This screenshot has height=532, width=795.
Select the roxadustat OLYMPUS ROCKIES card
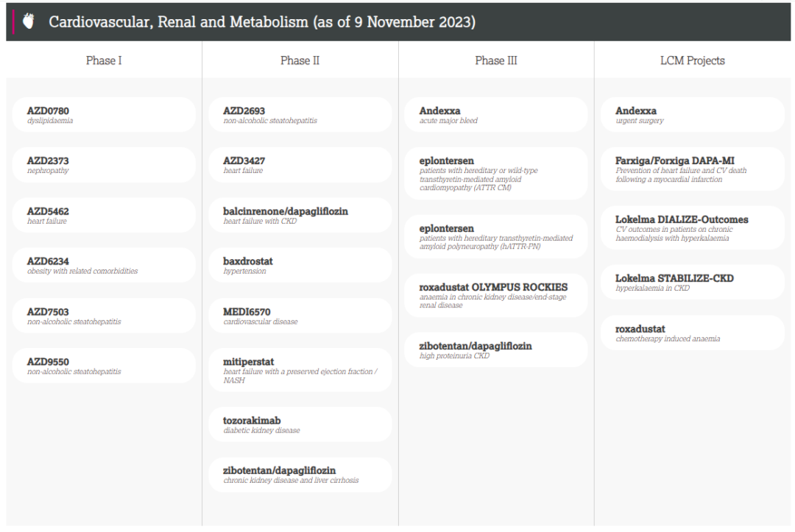tap(496, 295)
